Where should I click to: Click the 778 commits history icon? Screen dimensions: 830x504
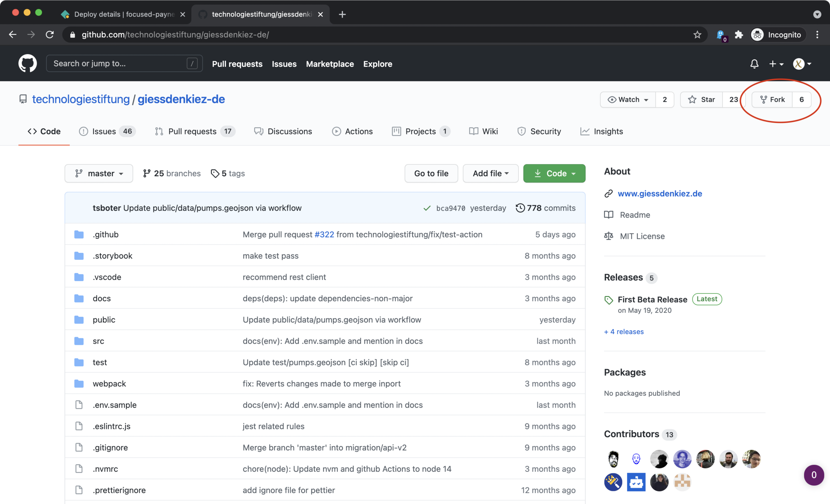point(520,208)
